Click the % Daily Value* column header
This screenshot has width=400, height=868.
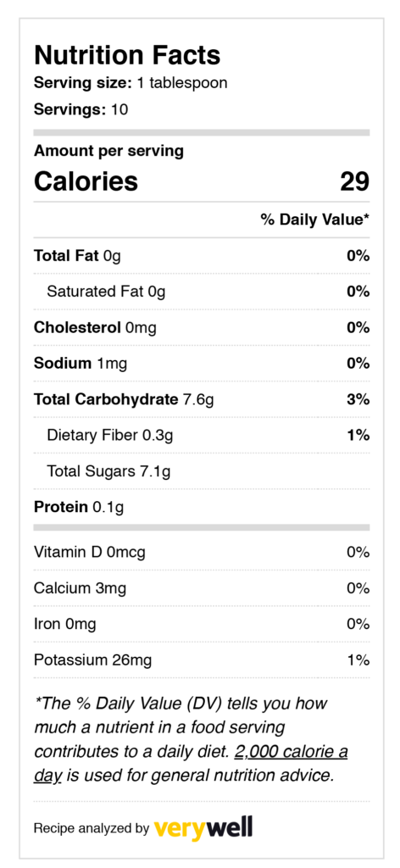314,220
